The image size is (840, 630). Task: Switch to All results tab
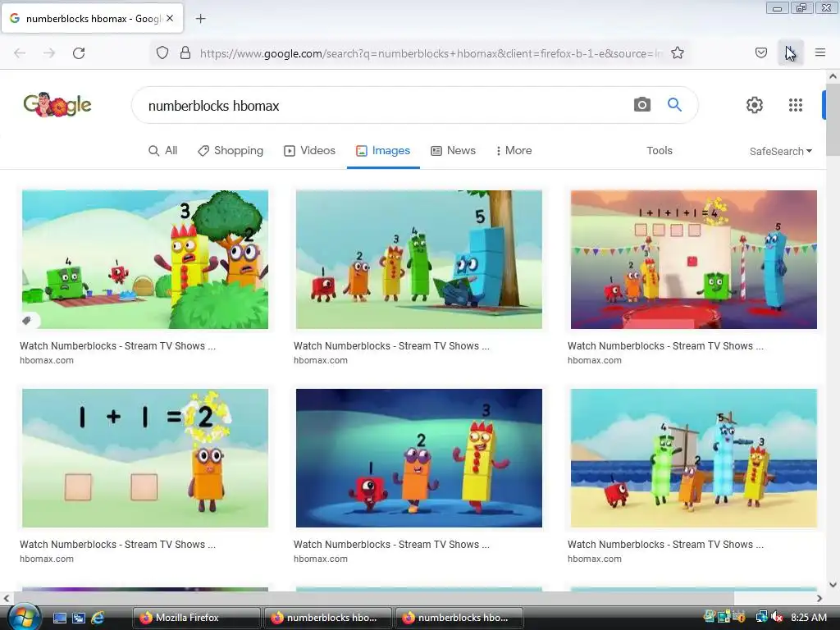click(163, 151)
